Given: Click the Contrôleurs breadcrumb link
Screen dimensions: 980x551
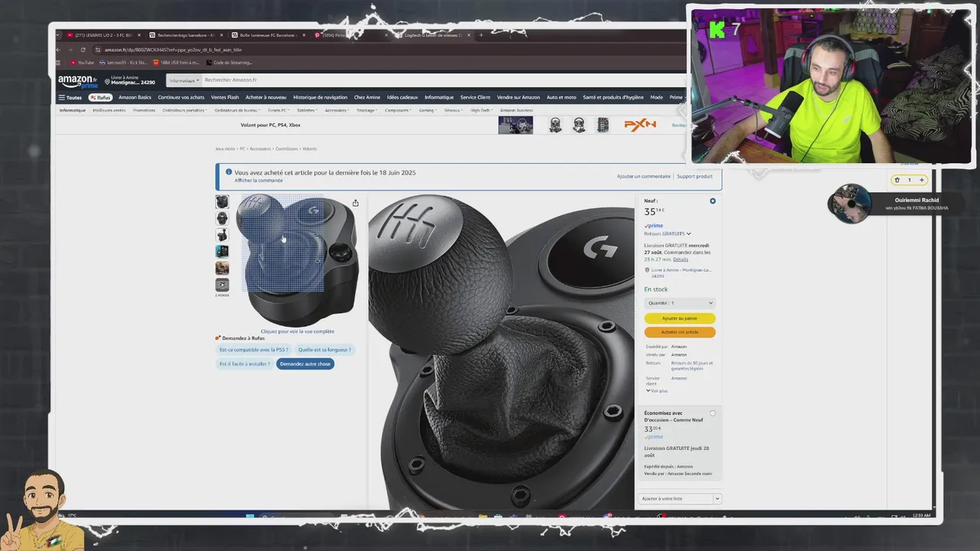Looking at the screenshot, I should [x=287, y=148].
